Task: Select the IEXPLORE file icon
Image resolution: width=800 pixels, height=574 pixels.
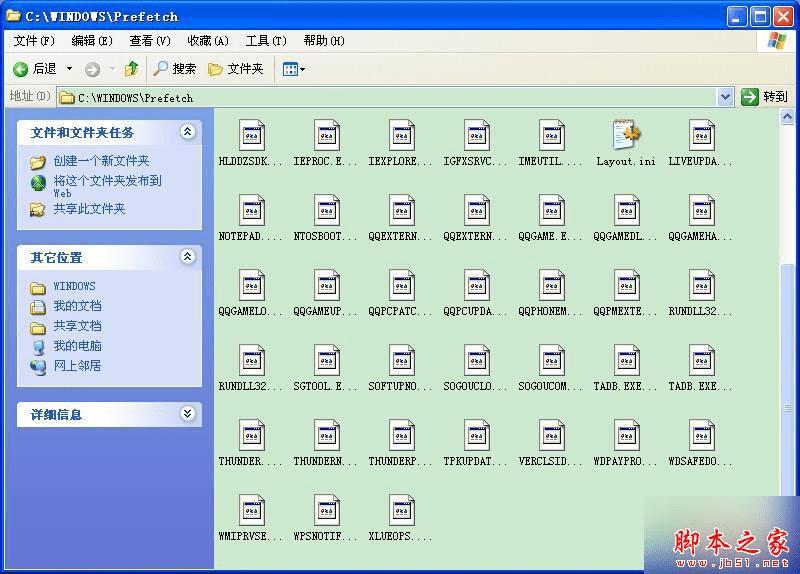Action: (x=402, y=135)
